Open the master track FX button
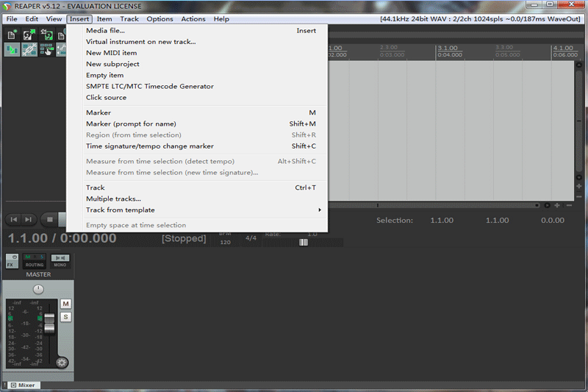 [12, 261]
